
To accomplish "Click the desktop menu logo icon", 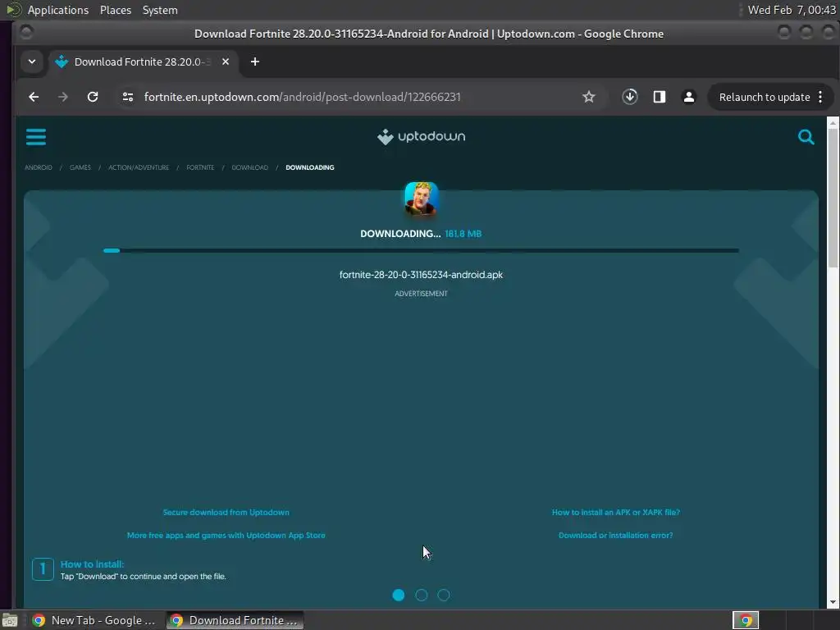I will [x=13, y=10].
